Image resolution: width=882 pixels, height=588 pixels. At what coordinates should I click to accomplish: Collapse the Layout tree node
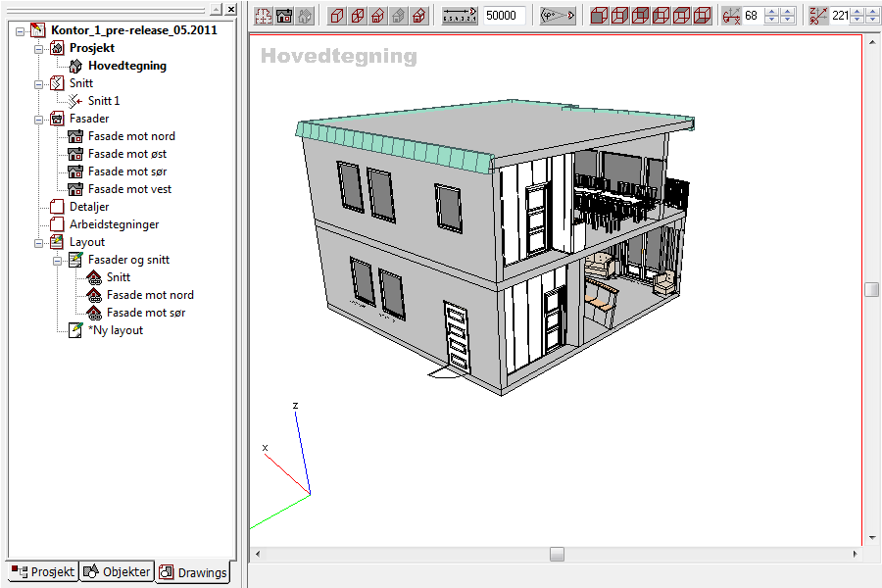[x=39, y=243]
